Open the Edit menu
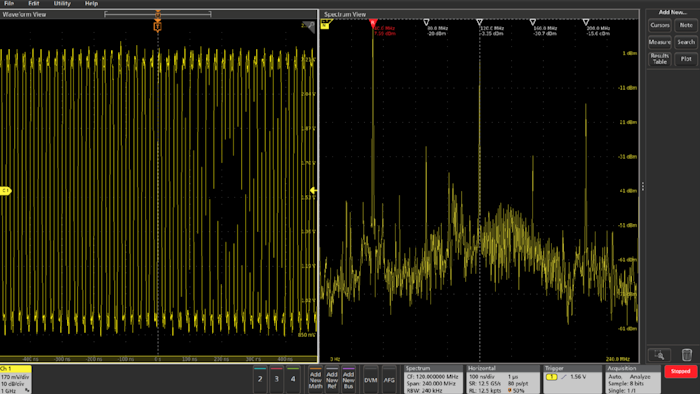 [33, 4]
